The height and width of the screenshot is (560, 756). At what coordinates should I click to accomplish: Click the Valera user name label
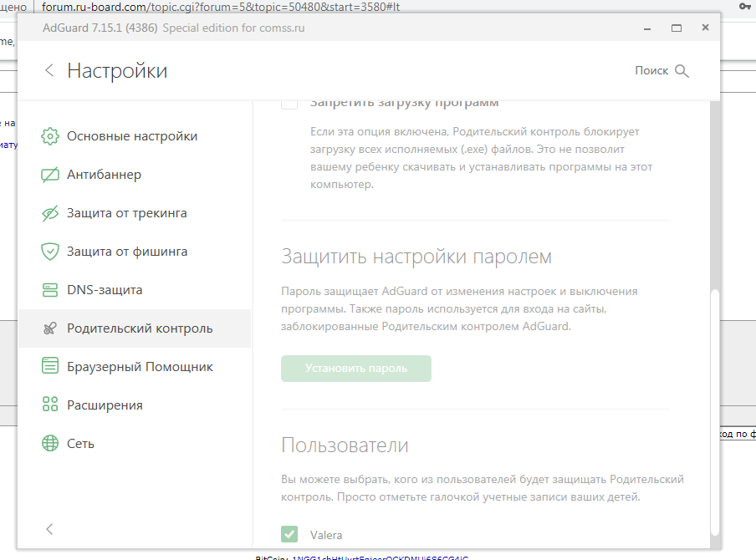click(326, 535)
